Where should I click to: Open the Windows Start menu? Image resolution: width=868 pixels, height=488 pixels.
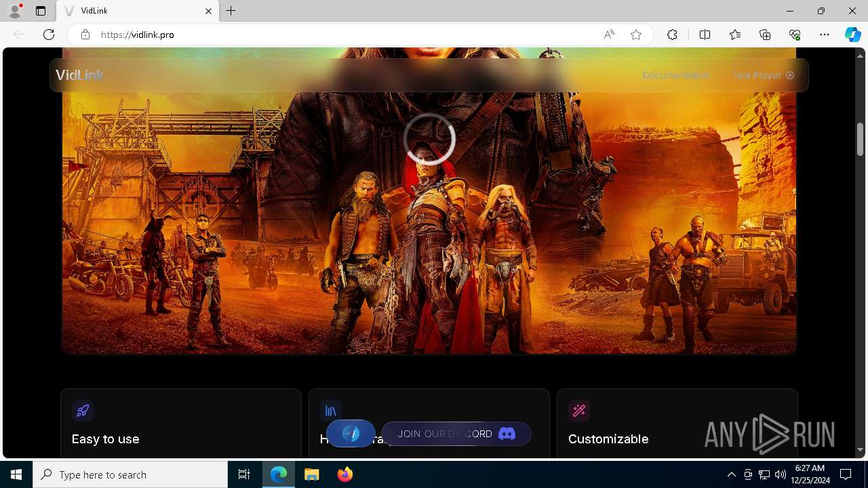(16, 474)
